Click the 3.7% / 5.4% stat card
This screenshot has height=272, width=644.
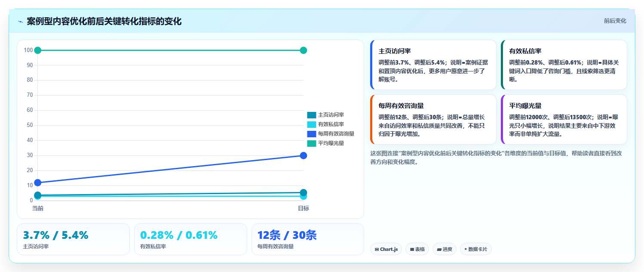coord(73,239)
